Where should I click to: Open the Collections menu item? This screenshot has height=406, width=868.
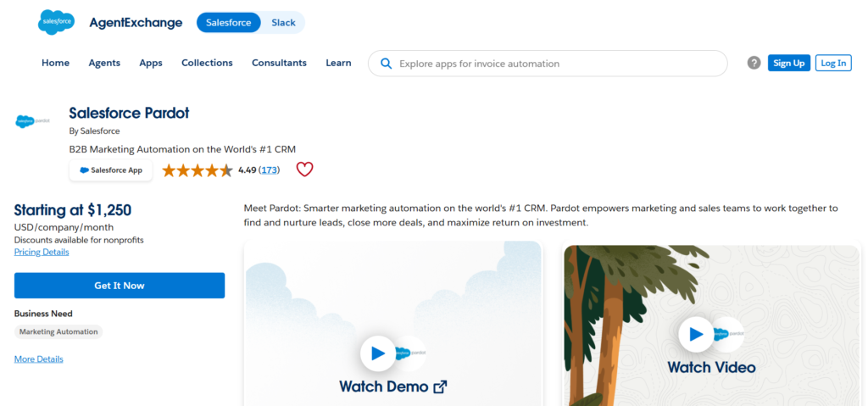tap(207, 63)
